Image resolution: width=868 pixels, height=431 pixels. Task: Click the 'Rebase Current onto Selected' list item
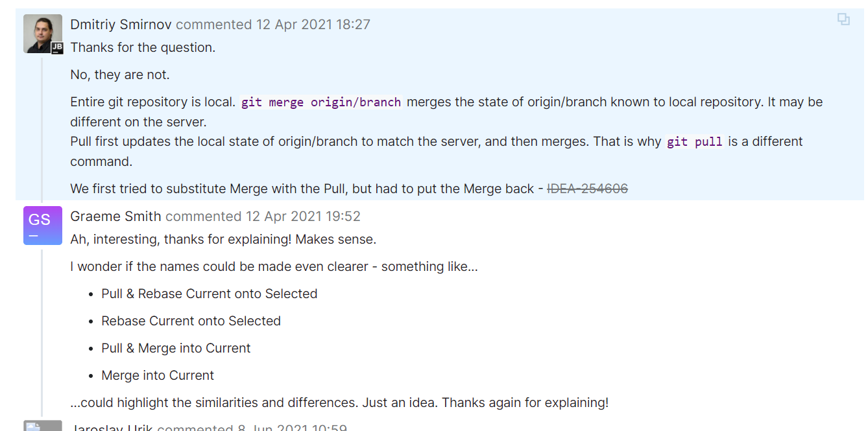pyautogui.click(x=191, y=321)
